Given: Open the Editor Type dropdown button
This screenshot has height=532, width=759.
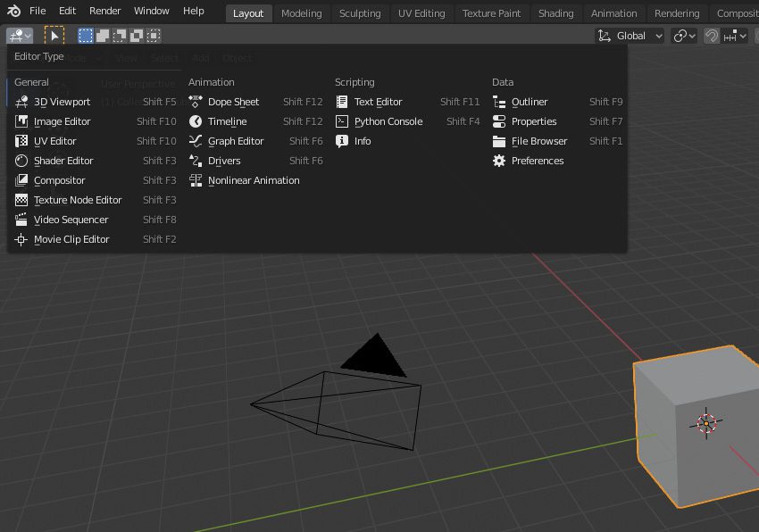Looking at the screenshot, I should click(x=20, y=36).
